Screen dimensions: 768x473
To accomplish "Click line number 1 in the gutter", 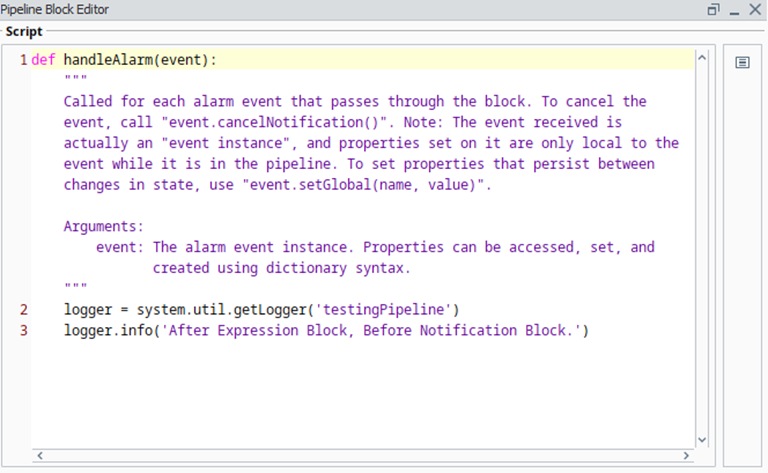I will coord(23,60).
